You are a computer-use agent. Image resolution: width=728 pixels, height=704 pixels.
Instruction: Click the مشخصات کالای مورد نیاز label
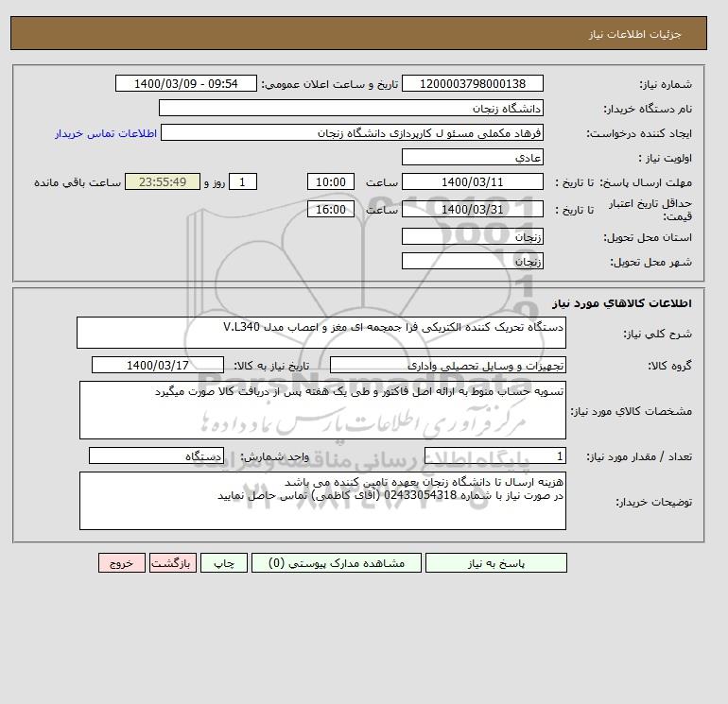click(632, 411)
